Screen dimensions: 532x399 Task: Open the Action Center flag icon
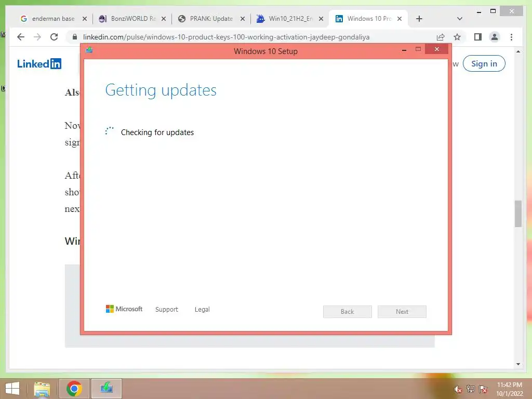(x=483, y=389)
